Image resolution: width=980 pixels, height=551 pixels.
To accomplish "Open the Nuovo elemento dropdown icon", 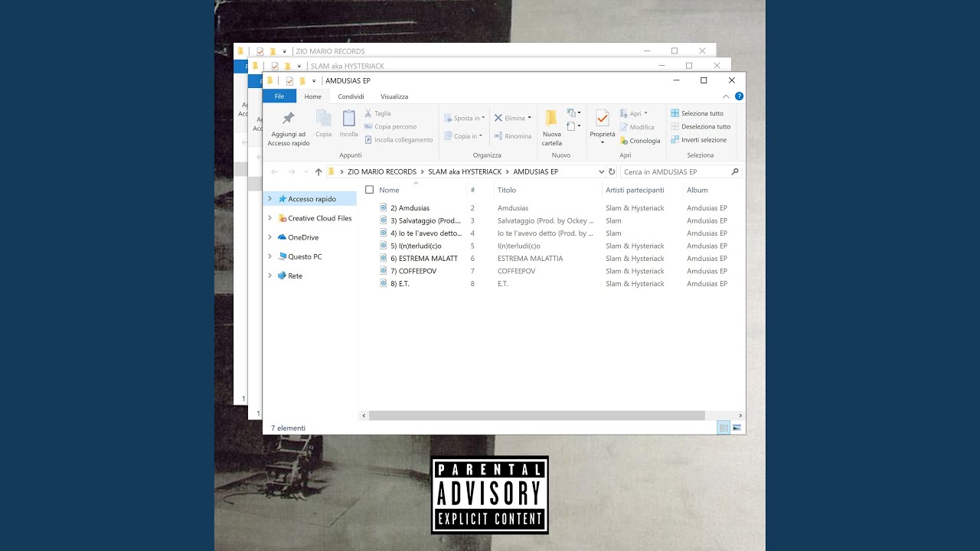I will (x=574, y=112).
